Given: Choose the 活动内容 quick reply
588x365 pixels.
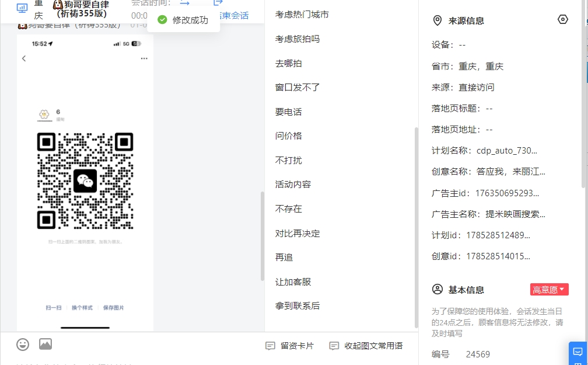Looking at the screenshot, I should tap(293, 185).
